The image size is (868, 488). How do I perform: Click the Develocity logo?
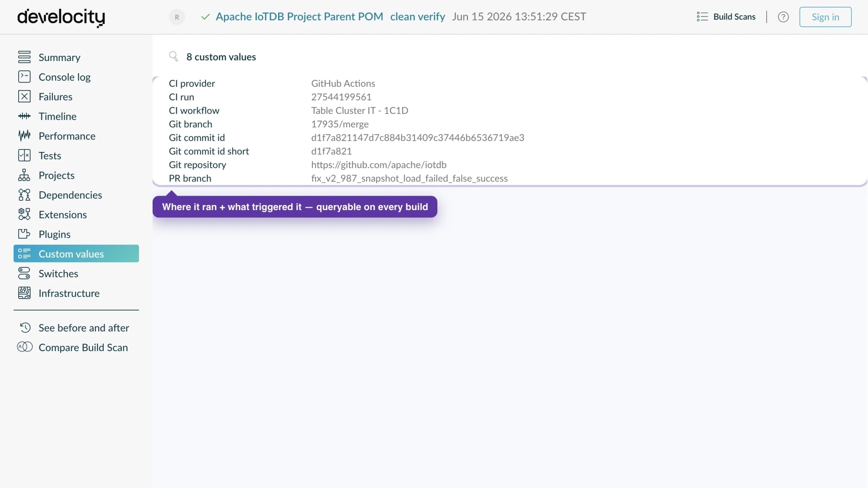point(61,17)
